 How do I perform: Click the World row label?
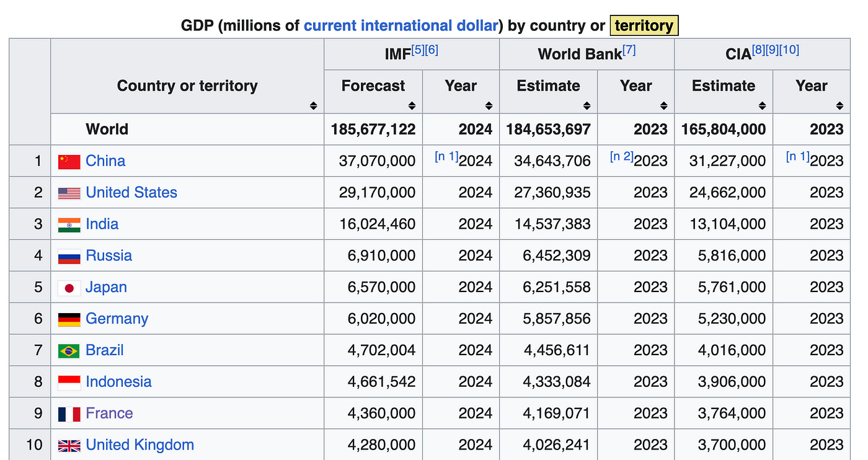(x=107, y=130)
